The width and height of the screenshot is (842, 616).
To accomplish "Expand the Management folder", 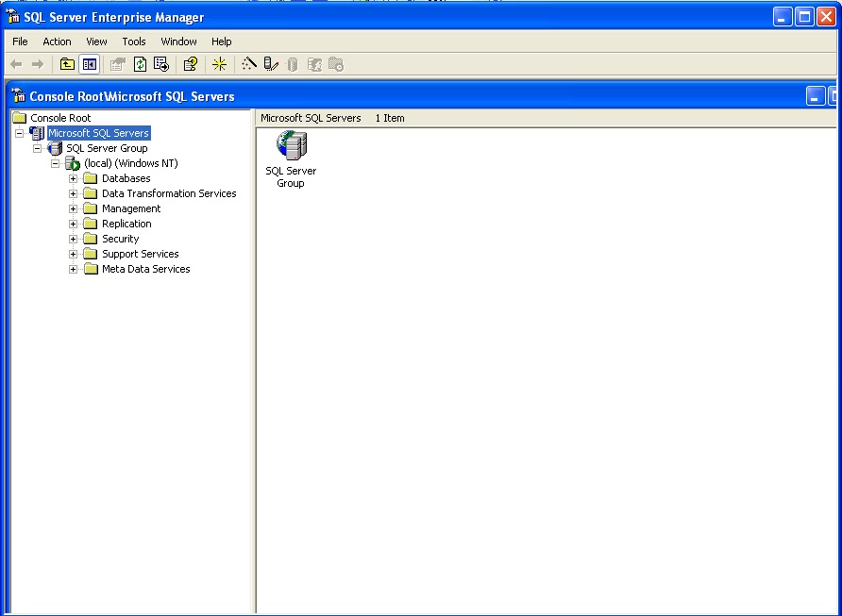I will (73, 208).
